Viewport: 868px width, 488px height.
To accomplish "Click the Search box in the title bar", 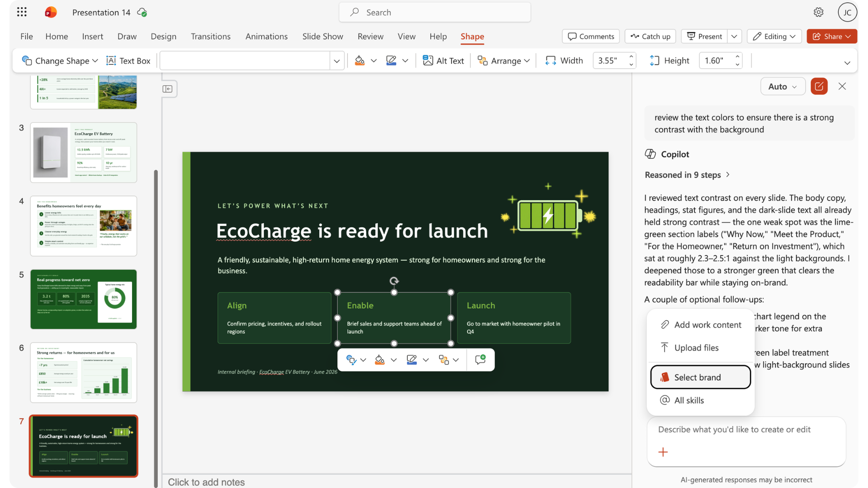I will pos(434,12).
